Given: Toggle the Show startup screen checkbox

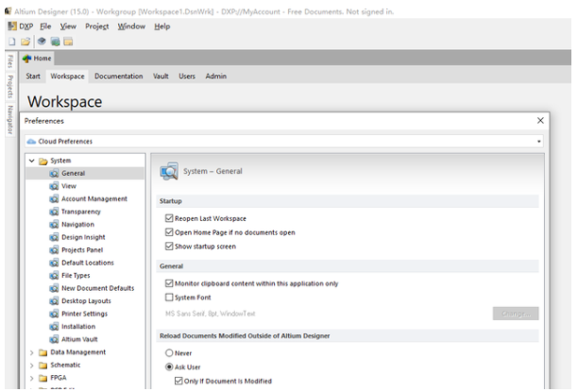Looking at the screenshot, I should (x=169, y=247).
